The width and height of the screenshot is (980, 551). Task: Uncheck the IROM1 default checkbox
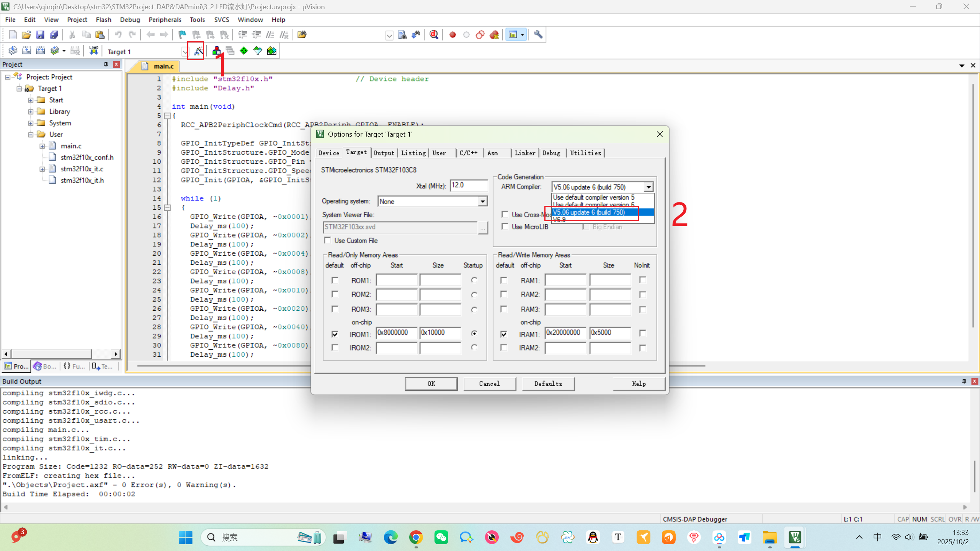335,334
